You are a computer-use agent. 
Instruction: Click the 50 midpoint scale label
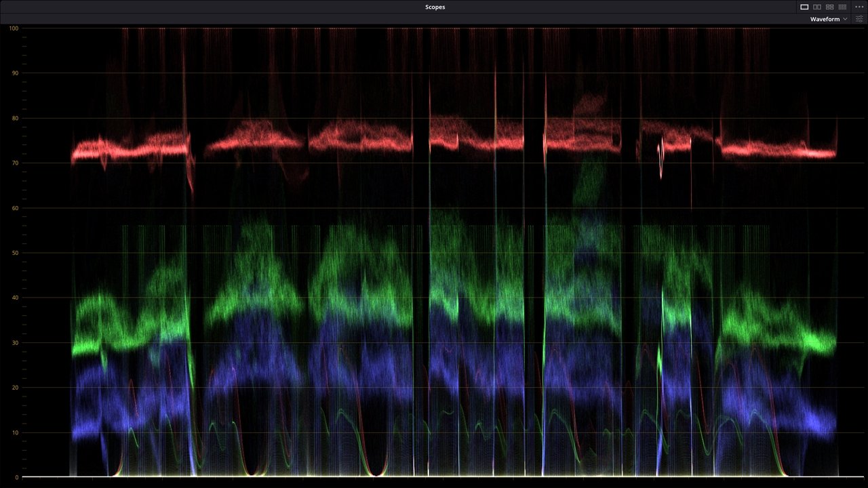point(14,253)
